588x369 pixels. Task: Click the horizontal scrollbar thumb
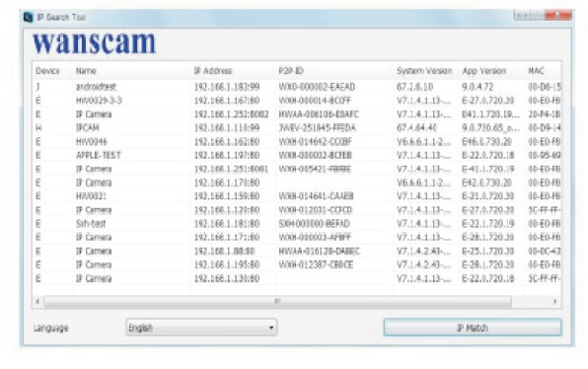[277, 301]
